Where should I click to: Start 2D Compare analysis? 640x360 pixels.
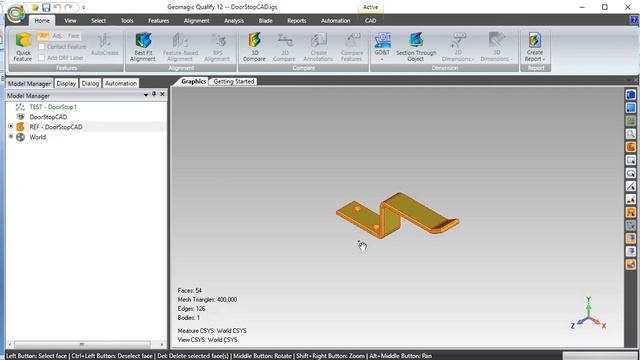point(284,47)
